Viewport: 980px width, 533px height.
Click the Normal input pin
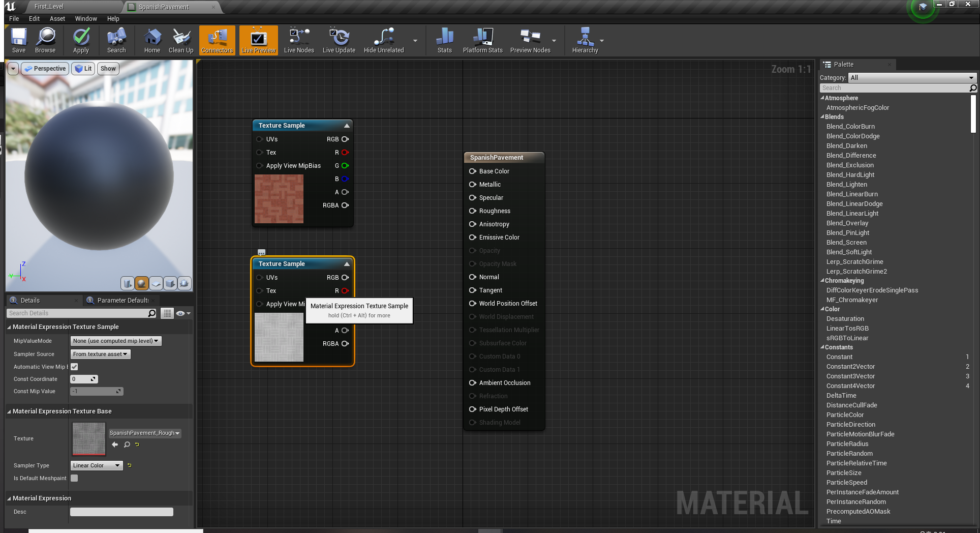[473, 277]
